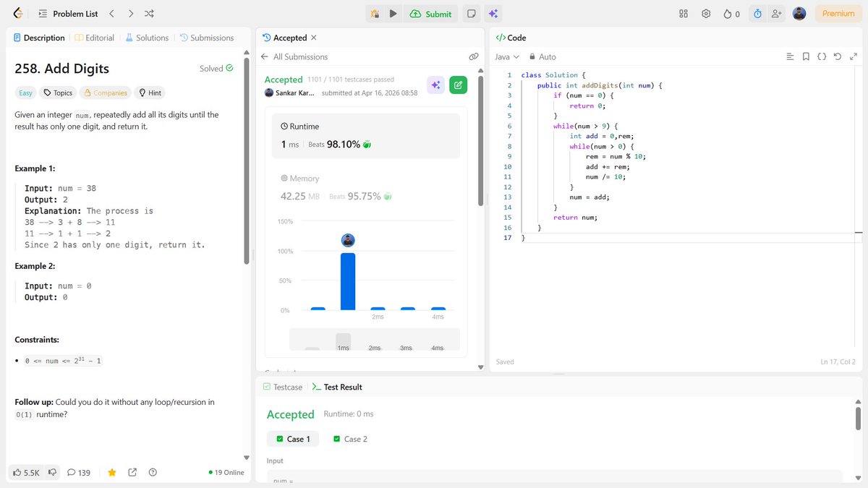Click the invite user icon

776,14
